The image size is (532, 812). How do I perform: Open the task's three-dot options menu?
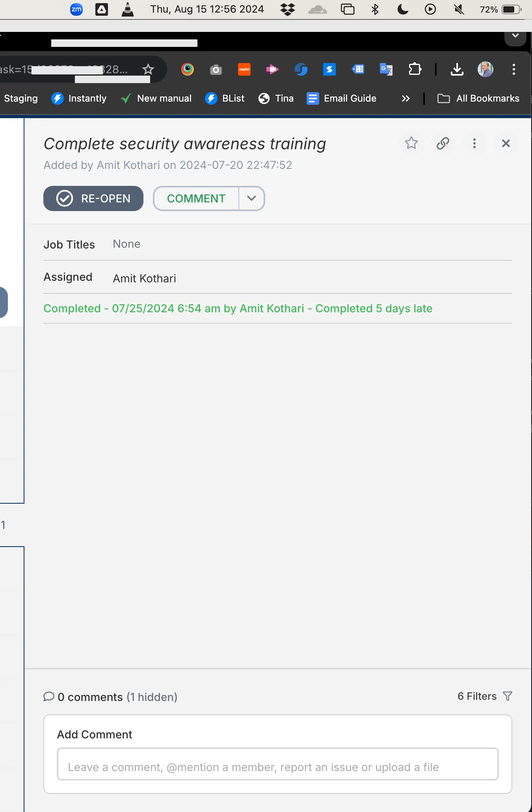click(474, 143)
